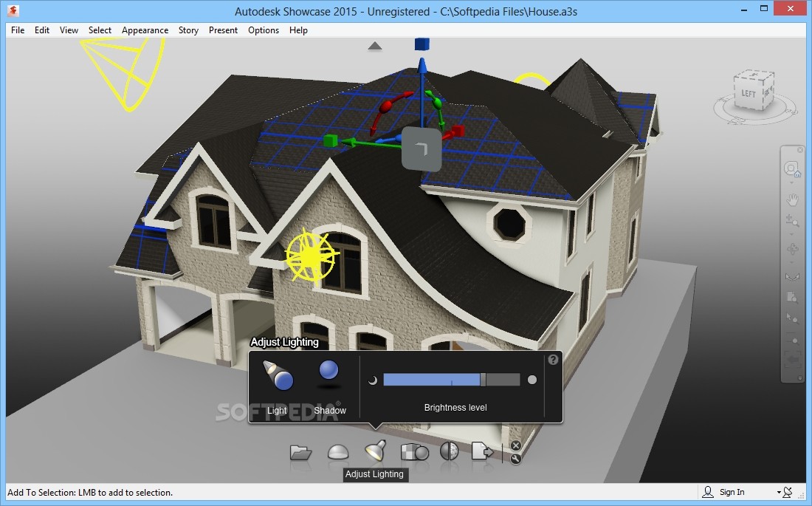Screen dimensions: 812x506
Task: Click the open-folder icon in the bottom toolbar
Action: 300,453
